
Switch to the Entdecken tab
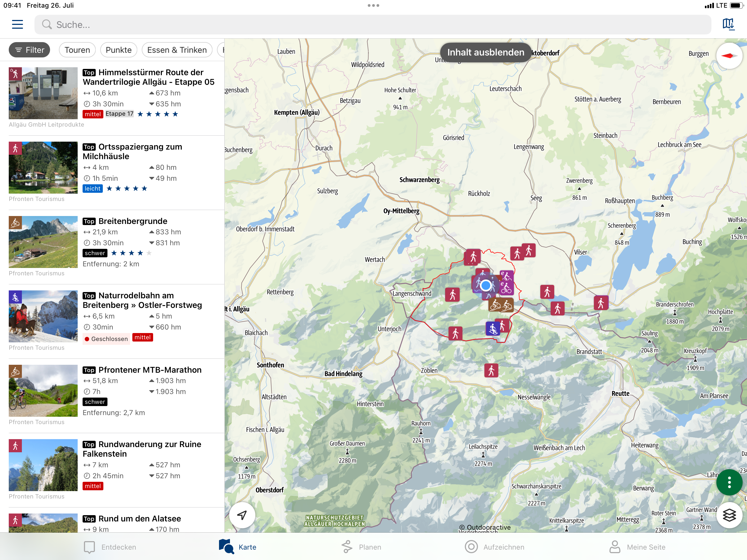coord(110,547)
